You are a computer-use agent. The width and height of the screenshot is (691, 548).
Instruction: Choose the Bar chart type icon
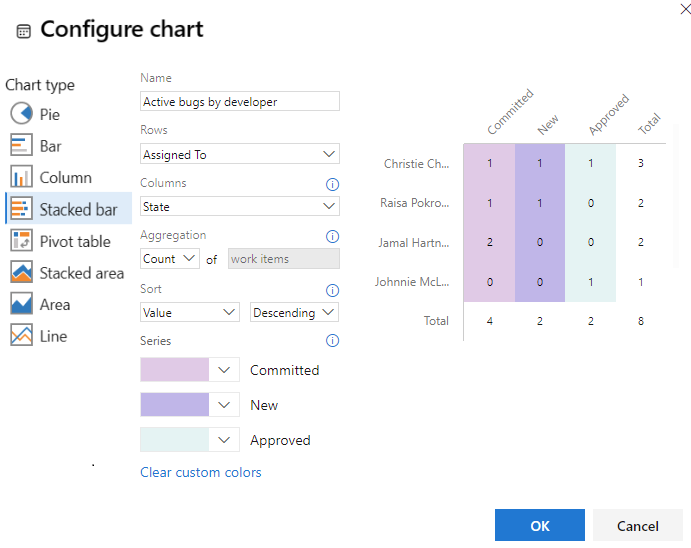(22, 146)
